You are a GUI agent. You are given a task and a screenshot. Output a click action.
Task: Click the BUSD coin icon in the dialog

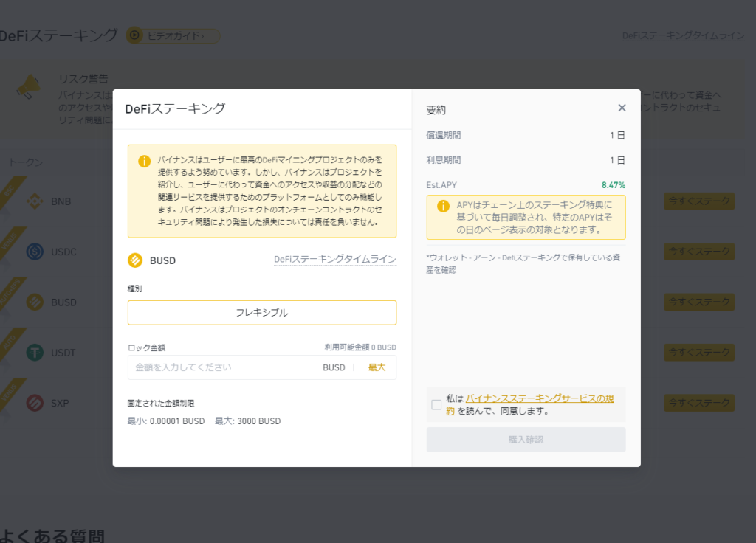pos(135,260)
